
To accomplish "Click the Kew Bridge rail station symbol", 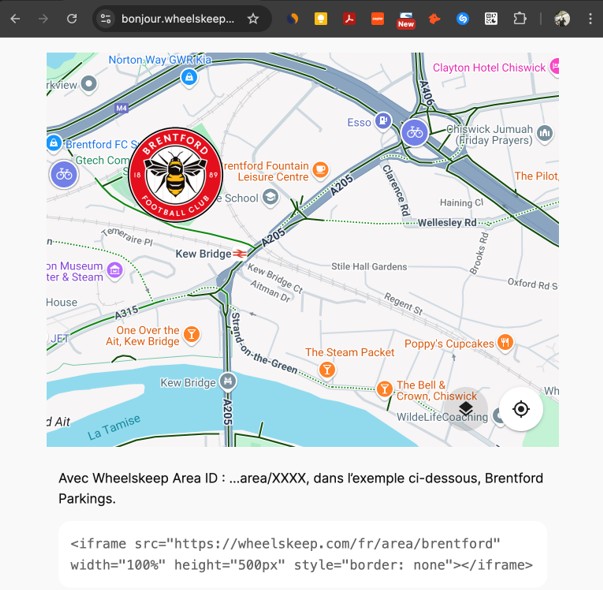I will point(239,254).
